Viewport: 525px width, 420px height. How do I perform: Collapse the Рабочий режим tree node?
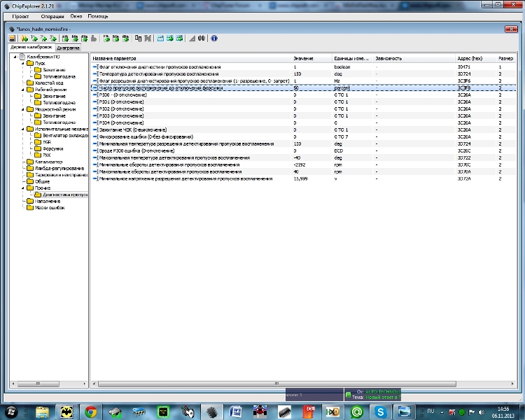click(22, 90)
